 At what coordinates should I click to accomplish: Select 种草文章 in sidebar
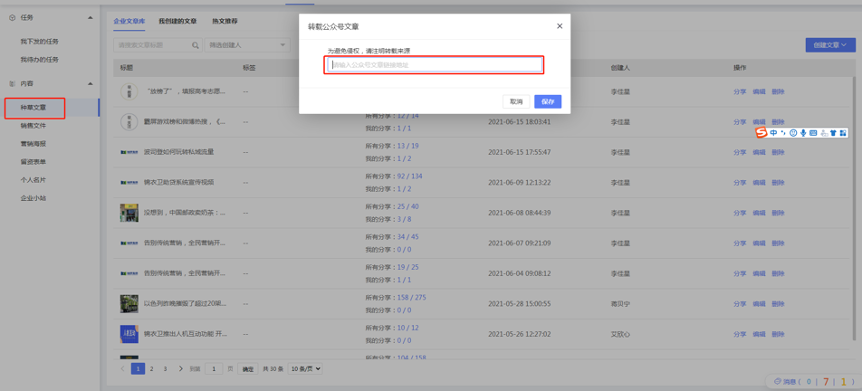click(x=34, y=107)
